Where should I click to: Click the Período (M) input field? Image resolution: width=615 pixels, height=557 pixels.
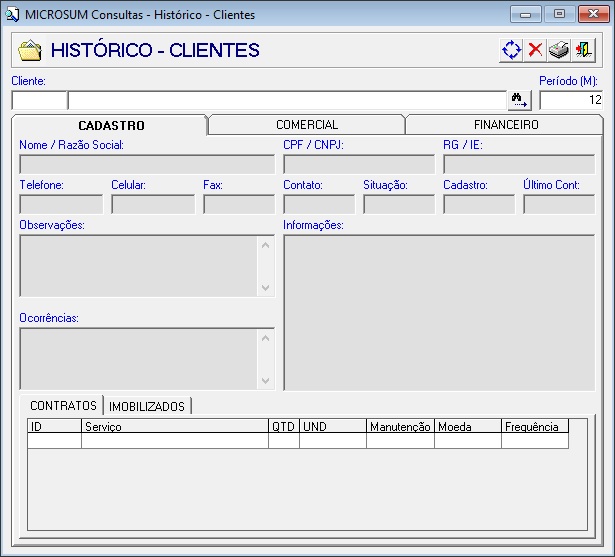tap(571, 100)
